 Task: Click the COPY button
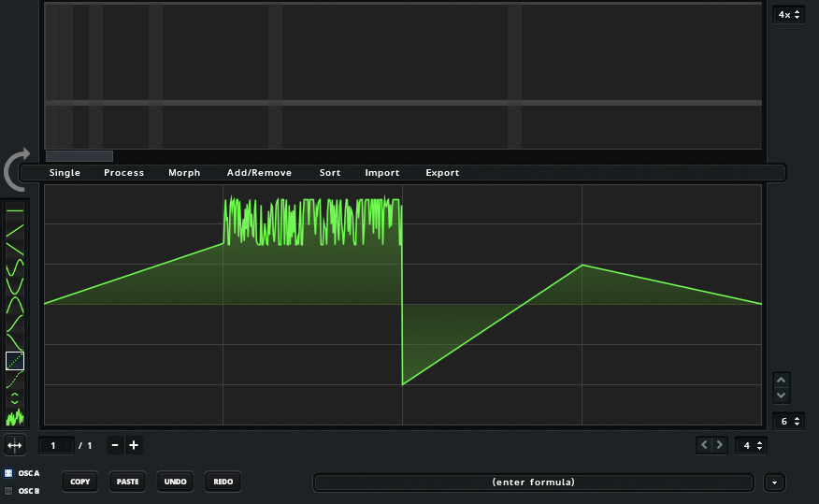click(79, 482)
